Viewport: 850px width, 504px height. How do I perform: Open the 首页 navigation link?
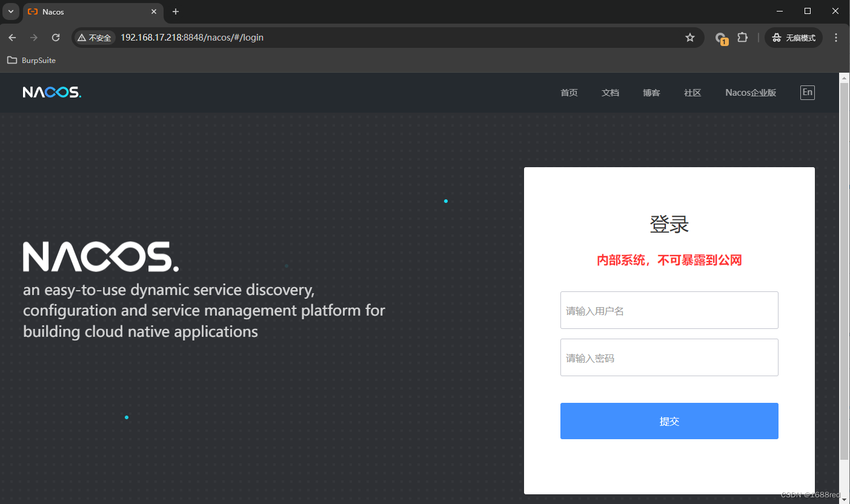point(569,93)
